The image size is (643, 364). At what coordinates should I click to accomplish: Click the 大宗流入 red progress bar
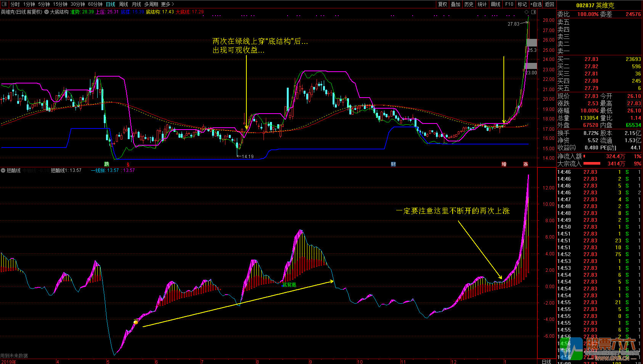tap(592, 164)
